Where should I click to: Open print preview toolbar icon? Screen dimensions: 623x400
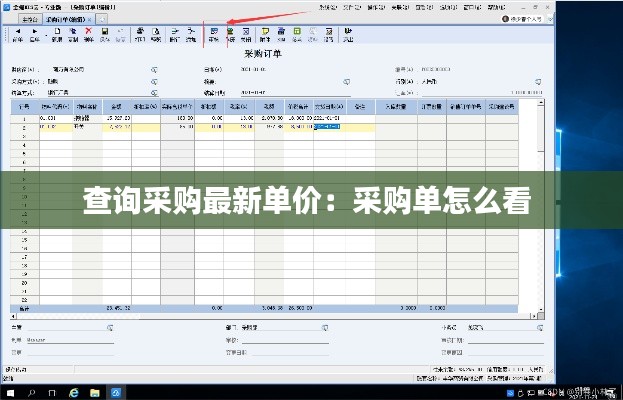(x=156, y=35)
